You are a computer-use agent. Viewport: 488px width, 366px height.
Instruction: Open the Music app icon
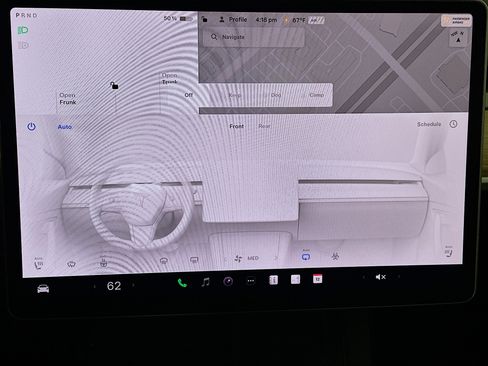click(x=205, y=282)
